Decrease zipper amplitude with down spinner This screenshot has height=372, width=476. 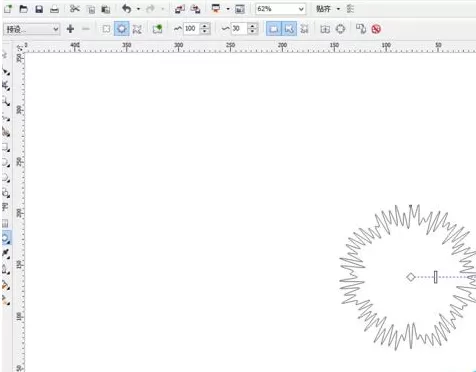click(x=205, y=32)
